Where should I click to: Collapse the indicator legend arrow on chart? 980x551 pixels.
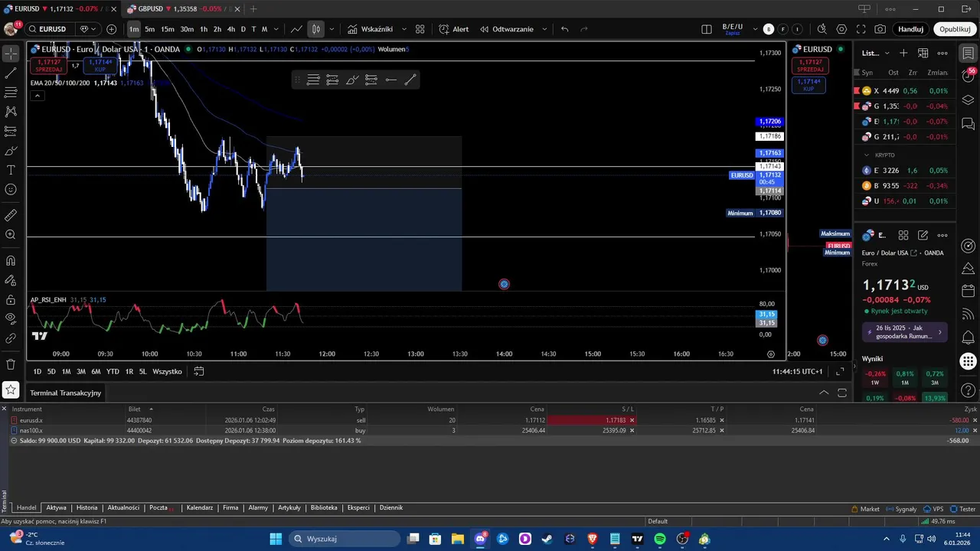pyautogui.click(x=37, y=96)
